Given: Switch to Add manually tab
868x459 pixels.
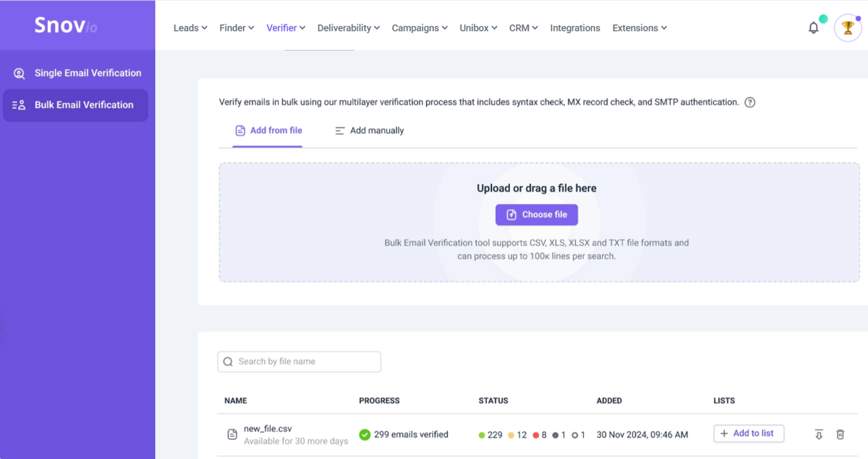Looking at the screenshot, I should click(x=369, y=131).
